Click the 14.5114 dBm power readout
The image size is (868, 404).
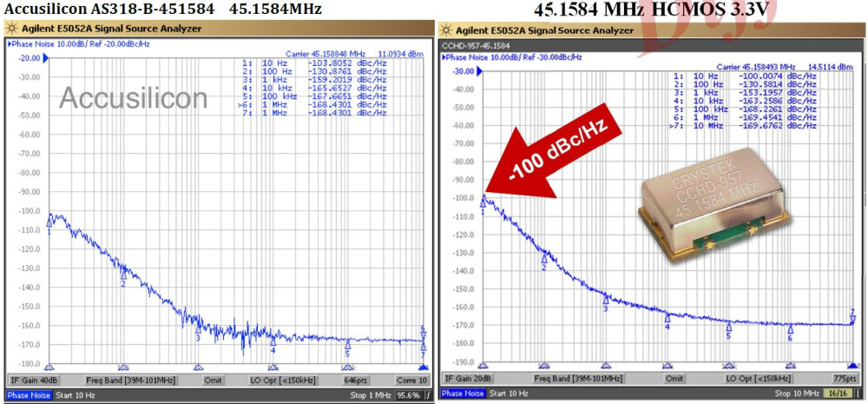pos(830,67)
